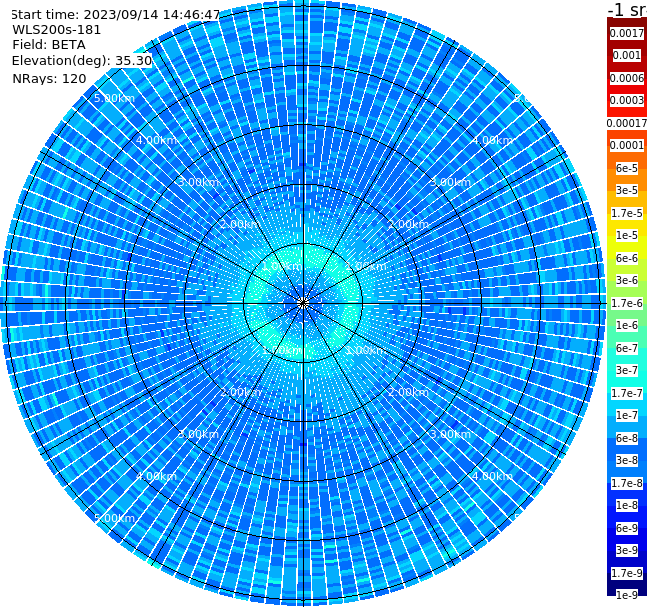This screenshot has width=647, height=607.
Task: Select the 3.00km label in upper-right quadrant
Action: pyautogui.click(x=451, y=182)
